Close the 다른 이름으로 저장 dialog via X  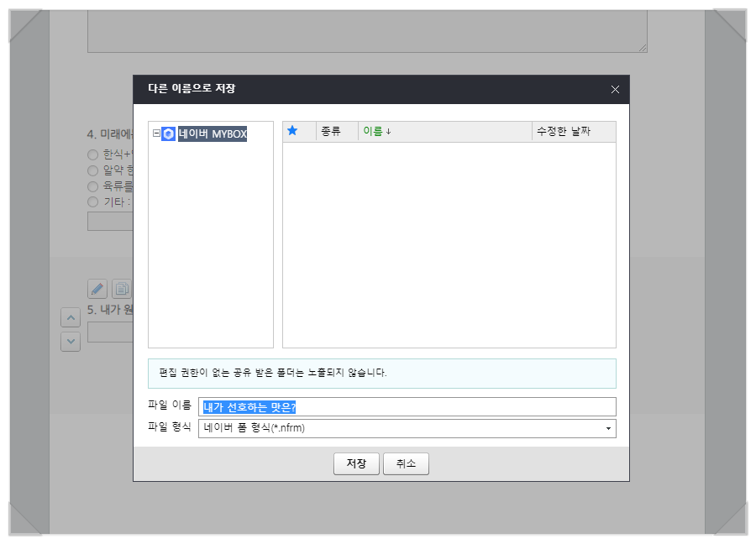(x=614, y=90)
